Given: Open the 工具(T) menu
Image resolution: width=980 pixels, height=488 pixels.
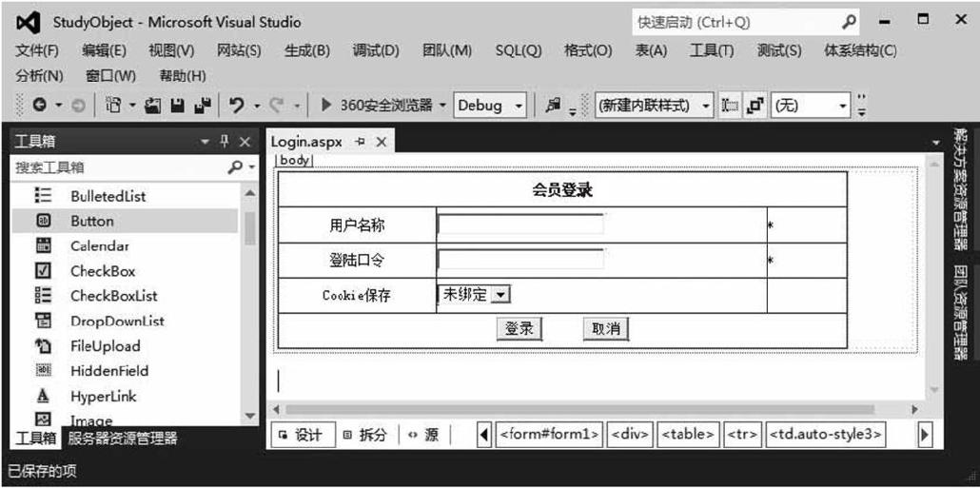Looking at the screenshot, I should click(x=712, y=51).
